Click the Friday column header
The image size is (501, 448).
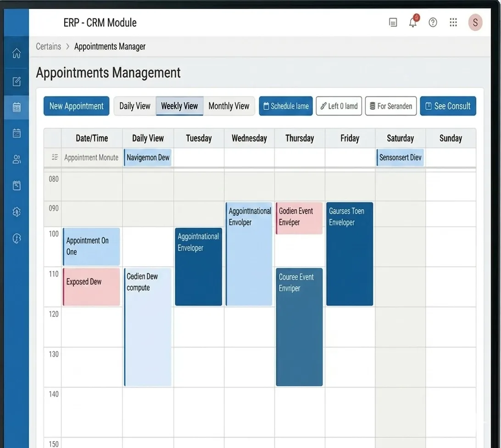point(350,138)
